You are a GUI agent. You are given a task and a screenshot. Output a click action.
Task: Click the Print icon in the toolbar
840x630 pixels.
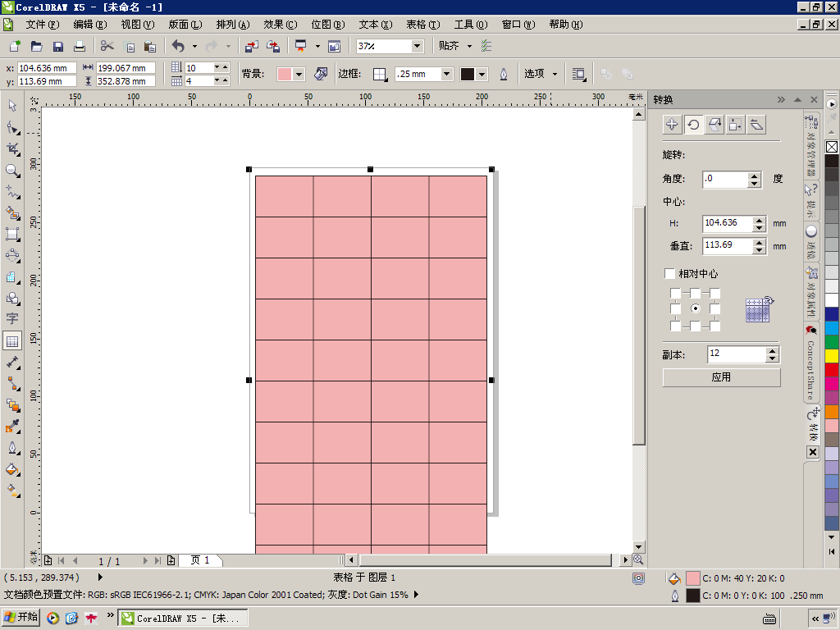point(80,47)
